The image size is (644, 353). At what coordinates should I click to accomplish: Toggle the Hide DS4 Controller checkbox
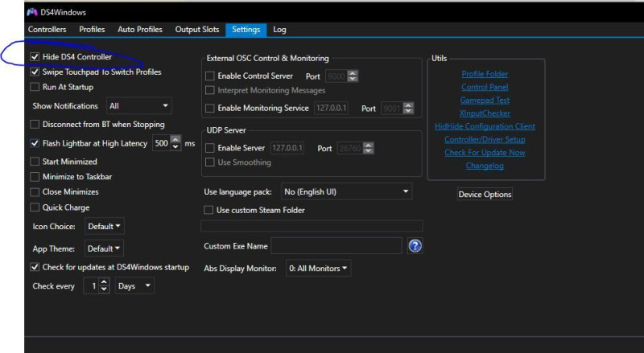click(x=35, y=57)
